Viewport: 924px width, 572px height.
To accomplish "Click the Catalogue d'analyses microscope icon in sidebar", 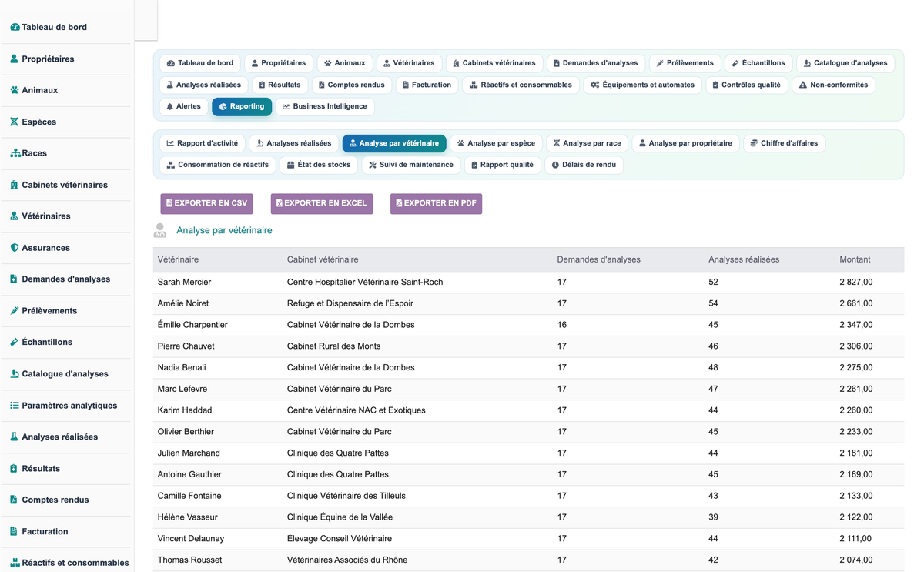I will [15, 373].
